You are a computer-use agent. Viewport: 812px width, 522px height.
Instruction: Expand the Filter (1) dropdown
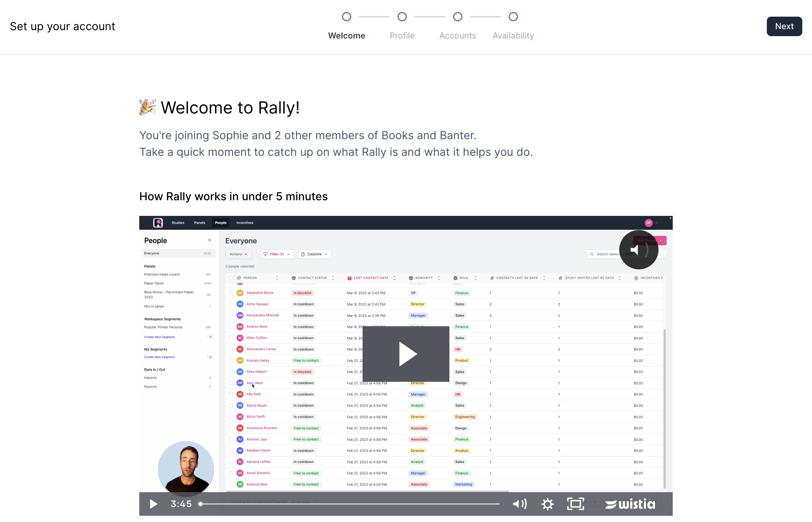tap(277, 254)
